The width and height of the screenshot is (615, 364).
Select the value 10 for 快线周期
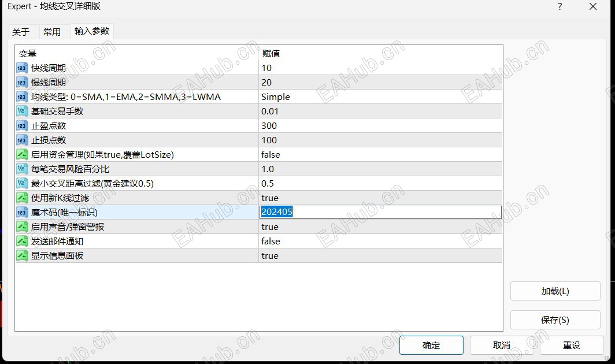pos(266,68)
